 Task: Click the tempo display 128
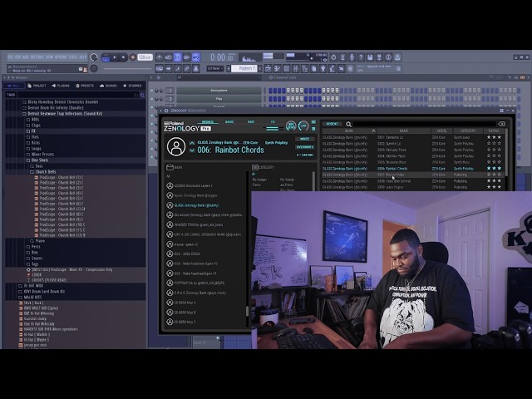[145, 57]
